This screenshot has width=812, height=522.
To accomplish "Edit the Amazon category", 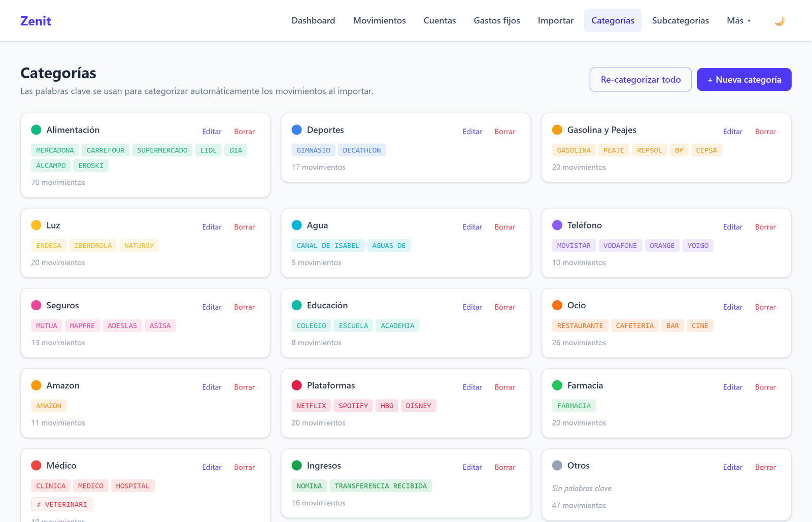I will coord(212,387).
